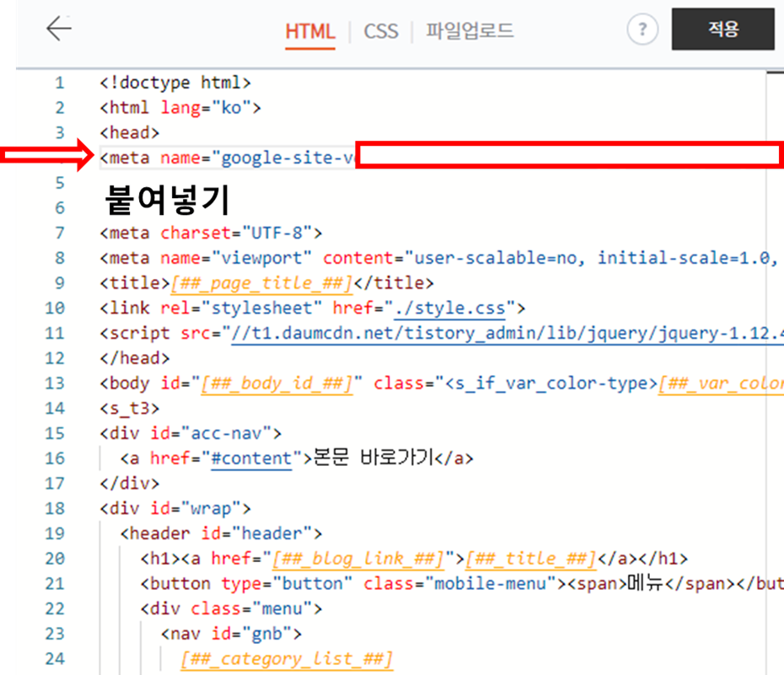Click the 본문 바로가기 text
Image resolution: width=784 pixels, height=675 pixels.
point(373,458)
